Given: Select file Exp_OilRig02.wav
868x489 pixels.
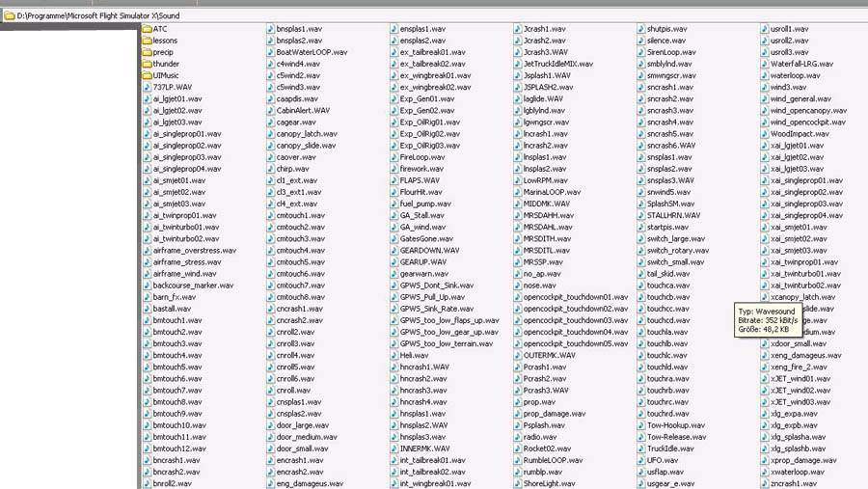Looking at the screenshot, I should click(429, 133).
